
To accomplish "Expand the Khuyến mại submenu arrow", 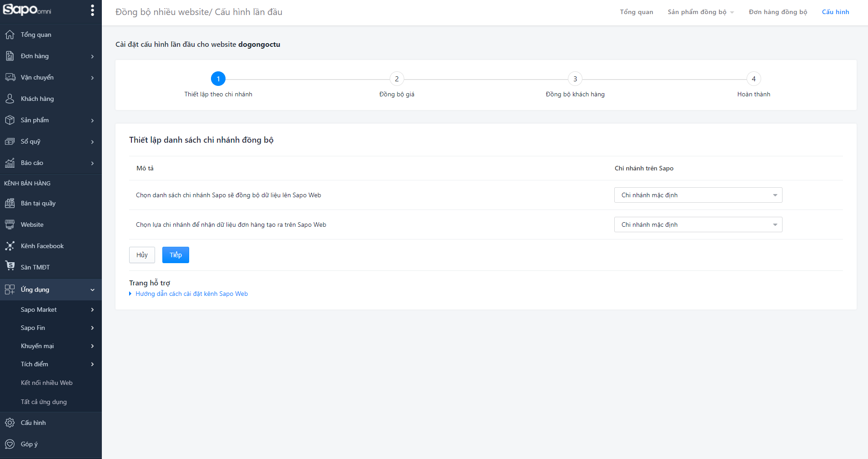I will [x=92, y=346].
